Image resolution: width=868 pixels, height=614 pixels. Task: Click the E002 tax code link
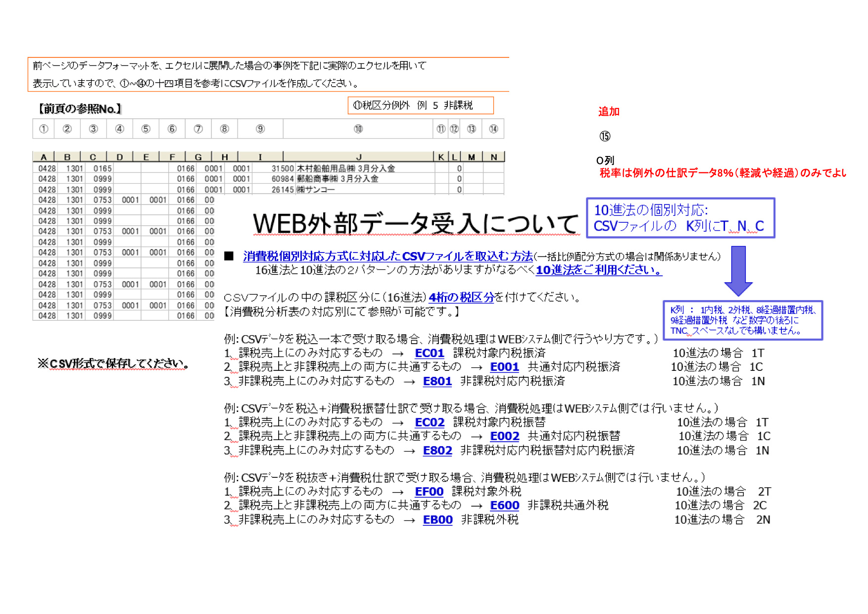pos(504,436)
